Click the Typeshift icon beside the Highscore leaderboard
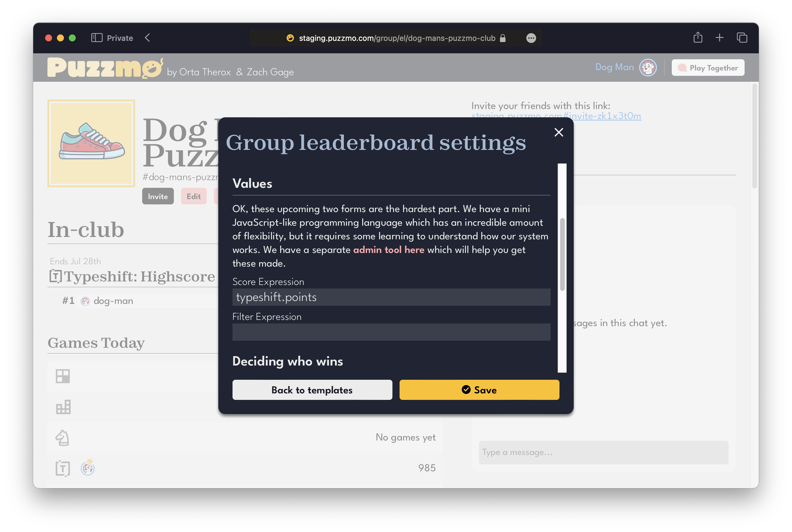 (x=56, y=276)
